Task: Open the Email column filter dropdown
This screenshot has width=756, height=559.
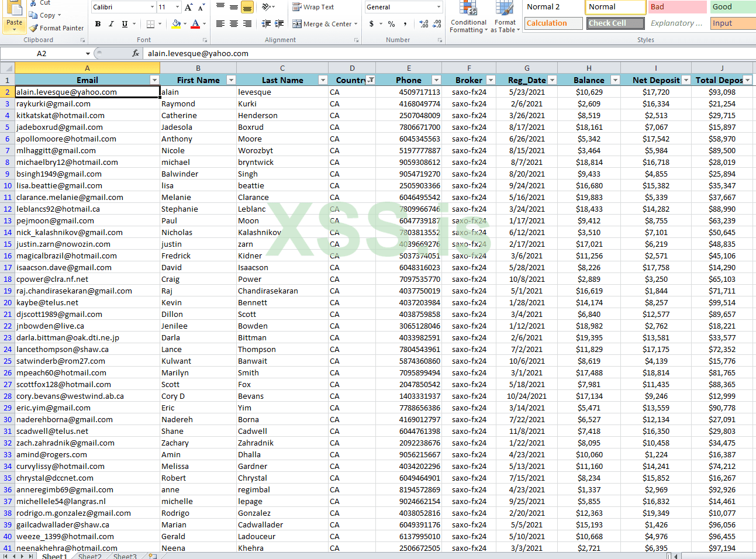Action: [x=154, y=80]
